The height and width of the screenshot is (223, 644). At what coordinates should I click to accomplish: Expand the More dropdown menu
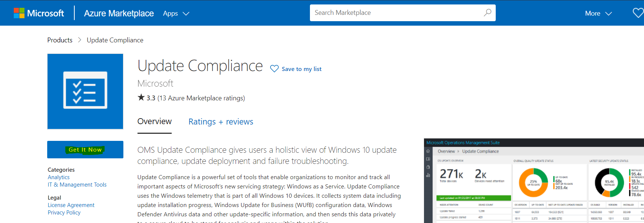point(598,13)
